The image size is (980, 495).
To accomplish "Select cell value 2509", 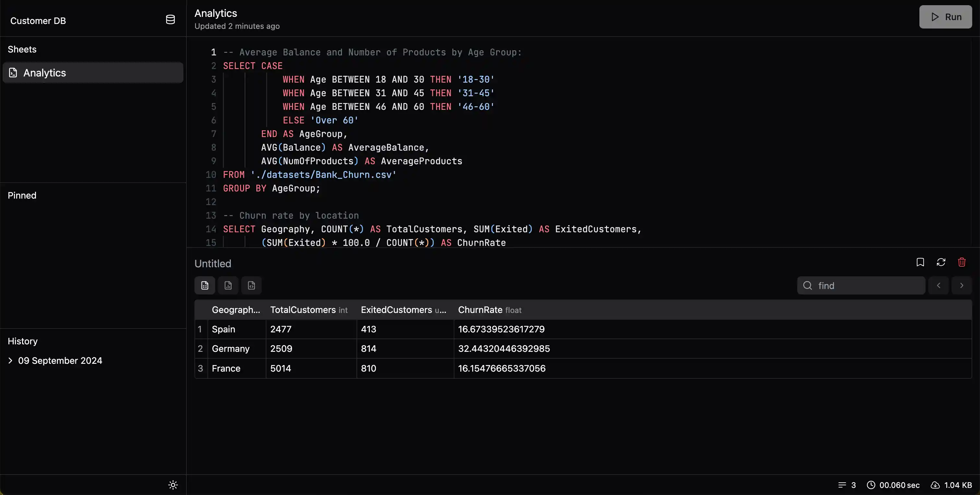I will 311,349.
